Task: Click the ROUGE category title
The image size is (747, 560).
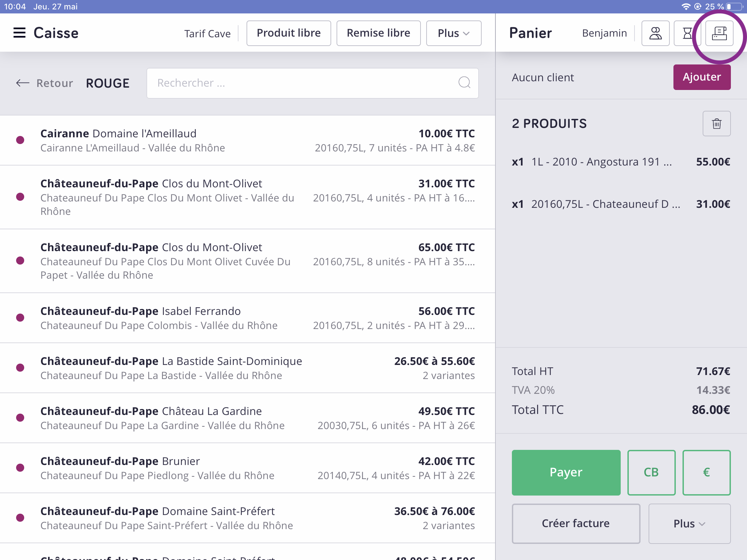Action: 108,83
